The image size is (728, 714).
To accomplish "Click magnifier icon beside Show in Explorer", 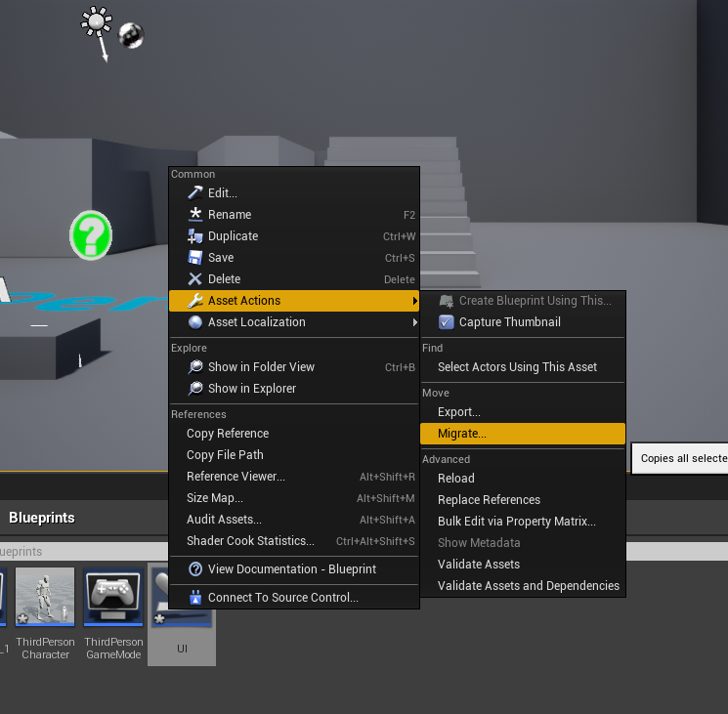I will click(x=195, y=389).
